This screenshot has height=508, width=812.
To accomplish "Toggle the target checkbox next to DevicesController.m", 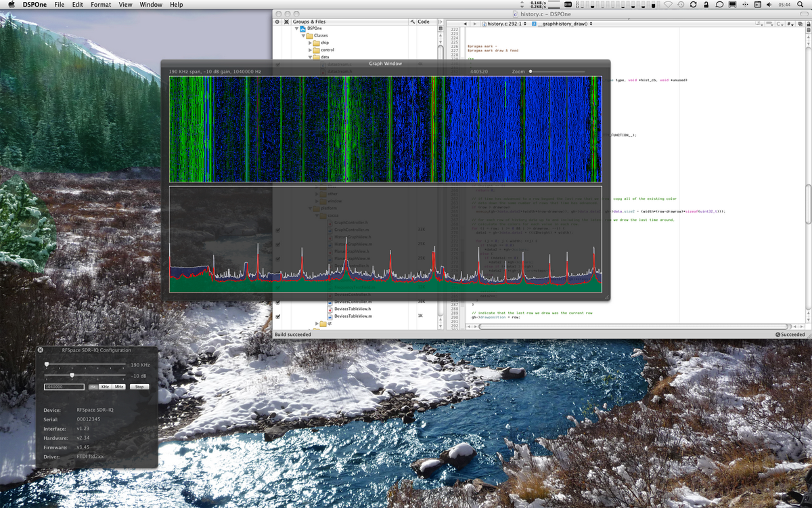I will pyautogui.click(x=277, y=301).
